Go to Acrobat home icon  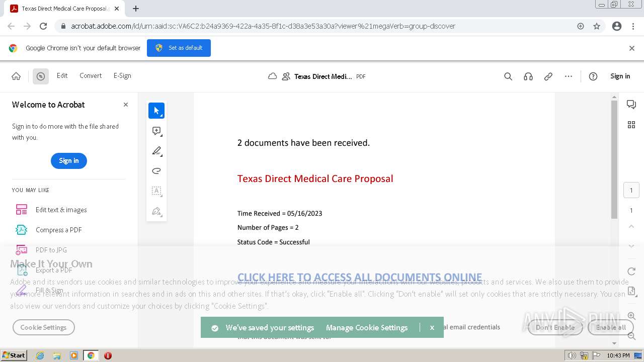(16, 76)
